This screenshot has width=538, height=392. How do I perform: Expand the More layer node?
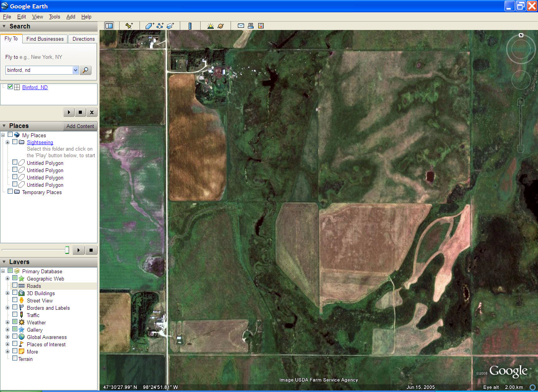(x=7, y=351)
